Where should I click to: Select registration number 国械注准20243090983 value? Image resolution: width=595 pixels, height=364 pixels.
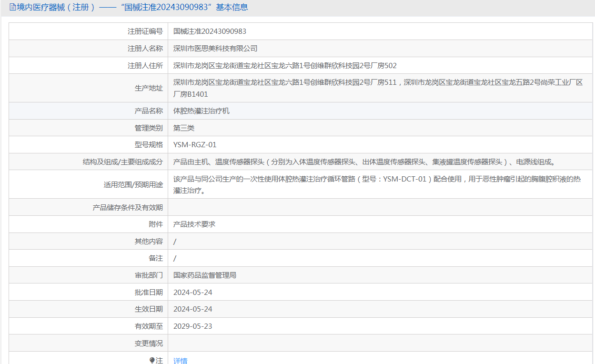pyautogui.click(x=210, y=31)
